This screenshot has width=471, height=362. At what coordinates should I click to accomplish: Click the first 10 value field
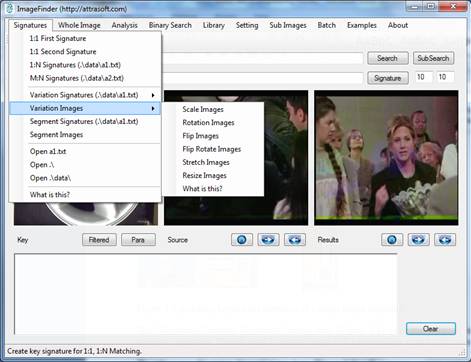[x=424, y=77]
